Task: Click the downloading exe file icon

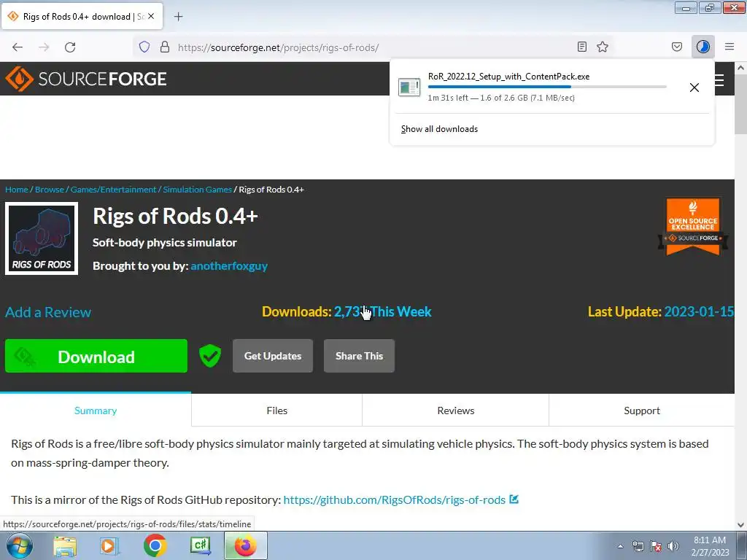Action: 409,87
